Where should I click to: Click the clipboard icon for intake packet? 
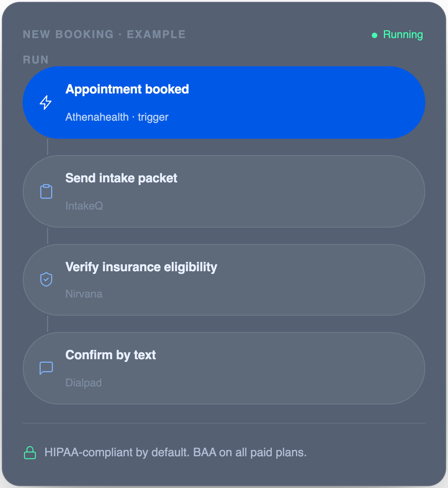pos(46,191)
